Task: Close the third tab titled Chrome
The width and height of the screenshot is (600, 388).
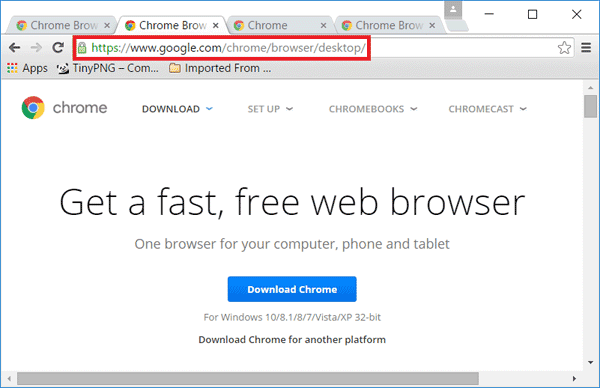Action: coord(323,25)
